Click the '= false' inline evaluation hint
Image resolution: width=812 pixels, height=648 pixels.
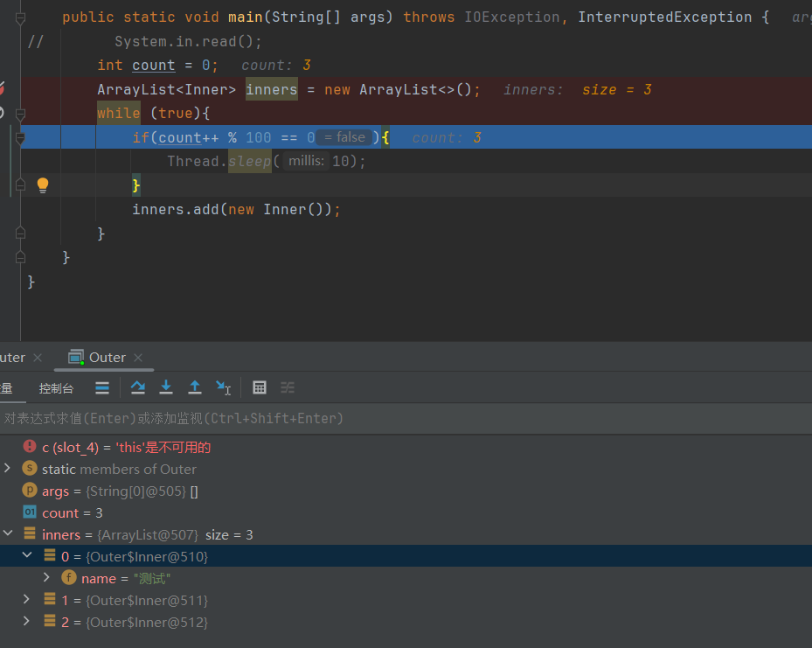[344, 137]
